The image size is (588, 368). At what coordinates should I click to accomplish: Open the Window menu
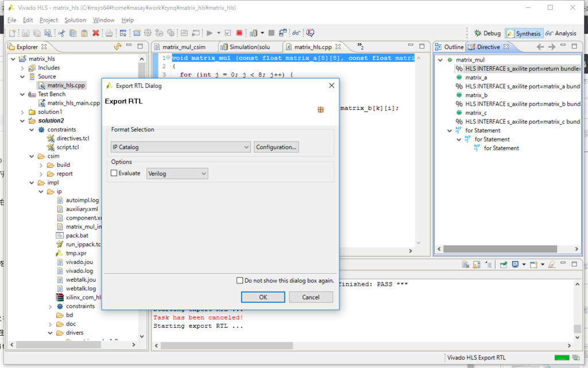pyautogui.click(x=103, y=20)
